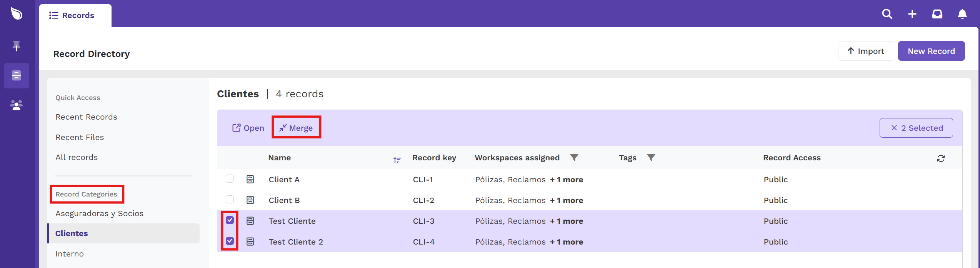Click record key CLI-1
Viewport: 980px width, 268px height.
pyautogui.click(x=423, y=180)
